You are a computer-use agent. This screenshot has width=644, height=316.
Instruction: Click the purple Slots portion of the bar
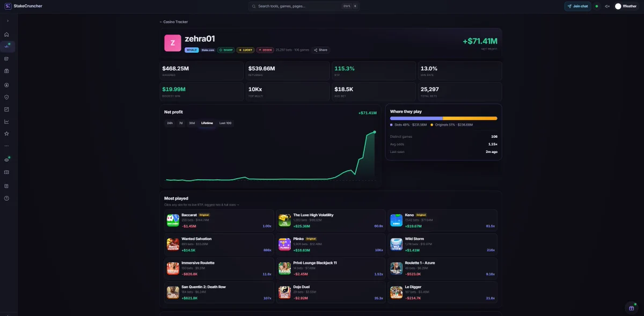(416, 118)
